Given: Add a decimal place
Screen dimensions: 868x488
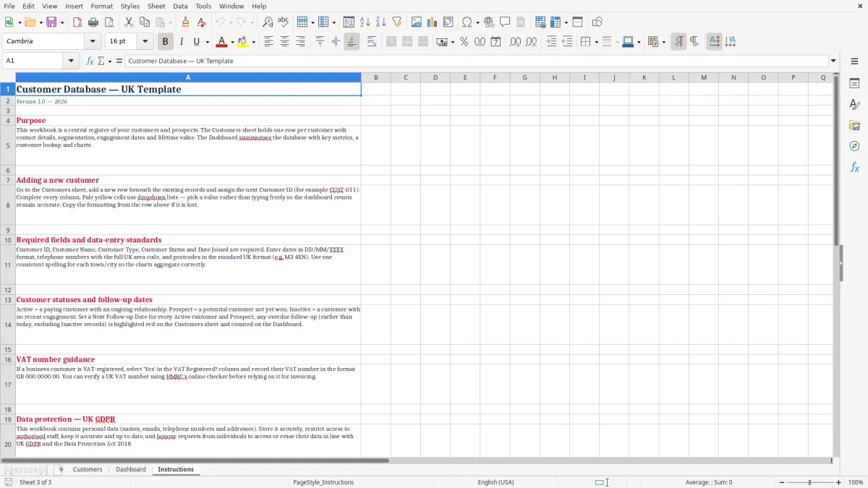Looking at the screenshot, I should click(515, 42).
